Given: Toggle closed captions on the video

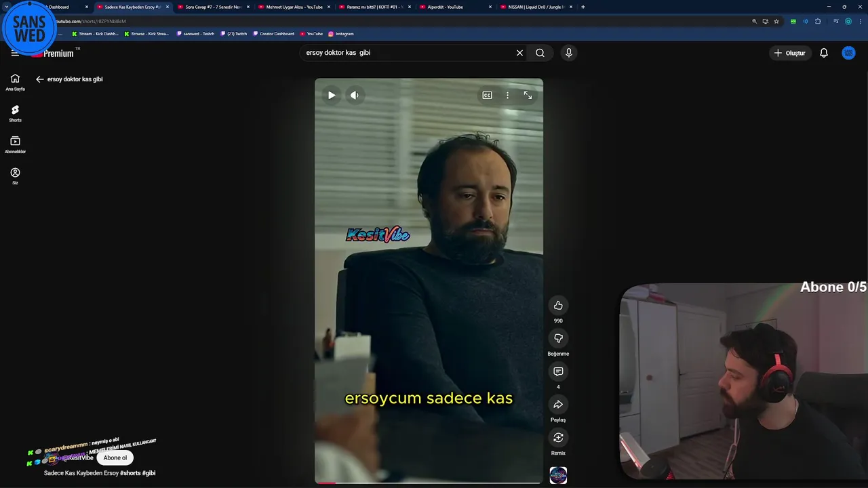Looking at the screenshot, I should coord(487,96).
